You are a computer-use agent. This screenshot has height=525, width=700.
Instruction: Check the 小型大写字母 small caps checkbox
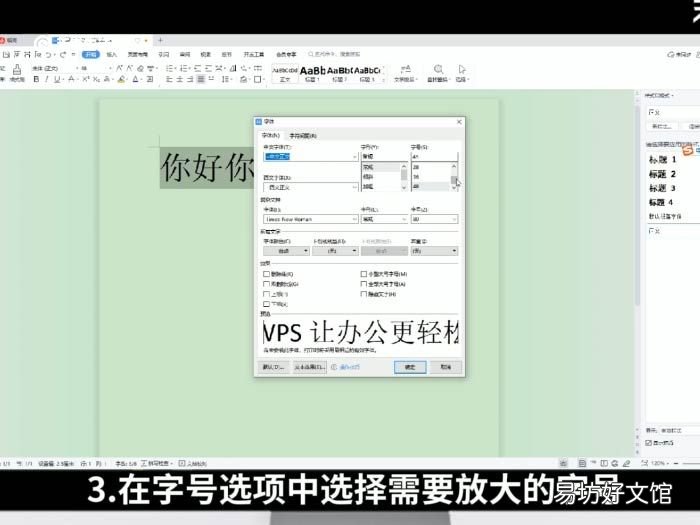pyautogui.click(x=364, y=274)
